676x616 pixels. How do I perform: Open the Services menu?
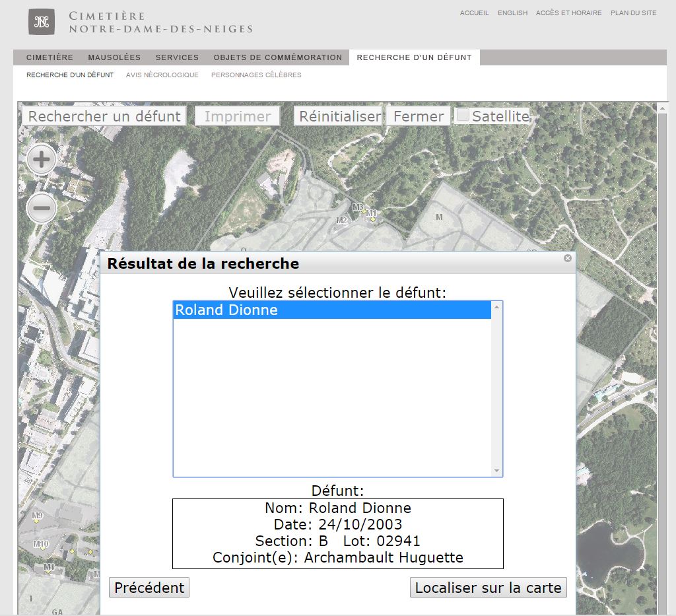click(x=177, y=57)
